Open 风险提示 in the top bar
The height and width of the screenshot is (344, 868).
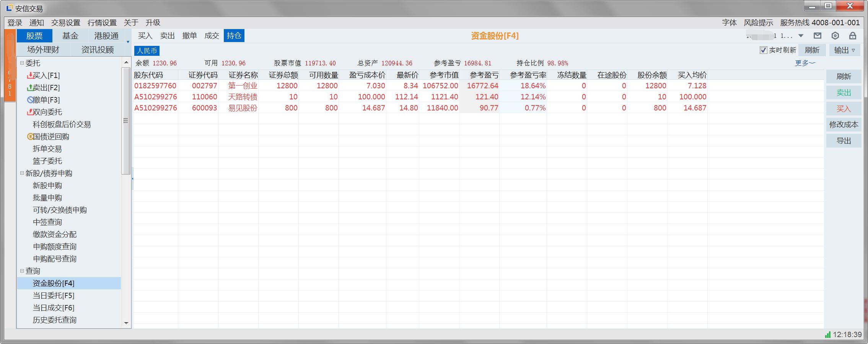[x=759, y=23]
